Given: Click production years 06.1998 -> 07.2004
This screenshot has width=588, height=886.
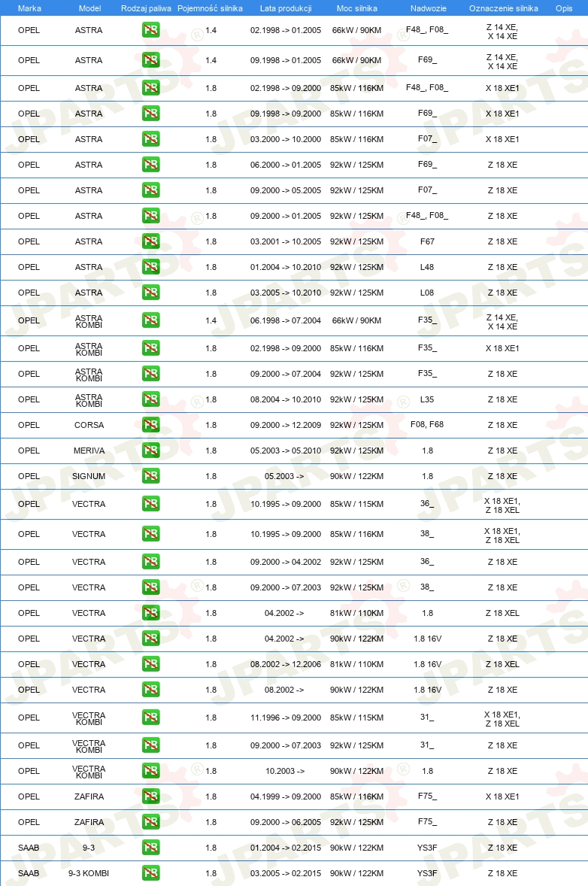Looking at the screenshot, I should pos(286,320).
